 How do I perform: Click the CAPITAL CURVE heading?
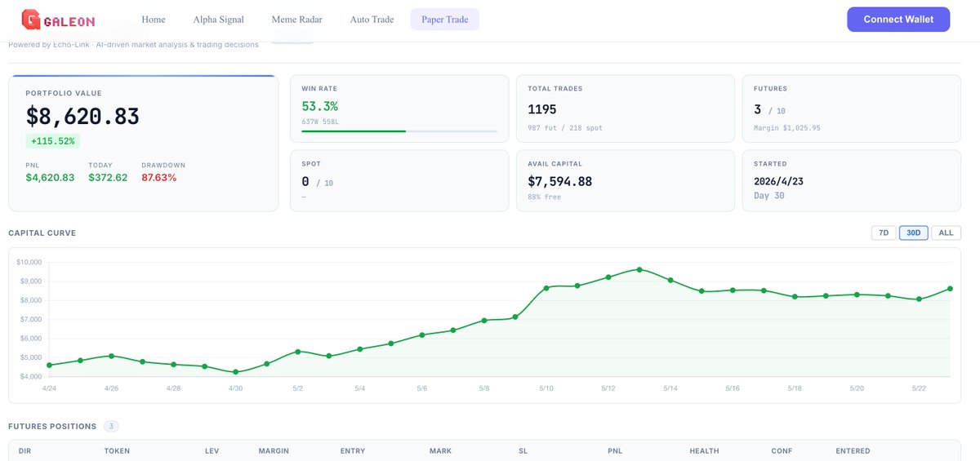[x=42, y=233]
